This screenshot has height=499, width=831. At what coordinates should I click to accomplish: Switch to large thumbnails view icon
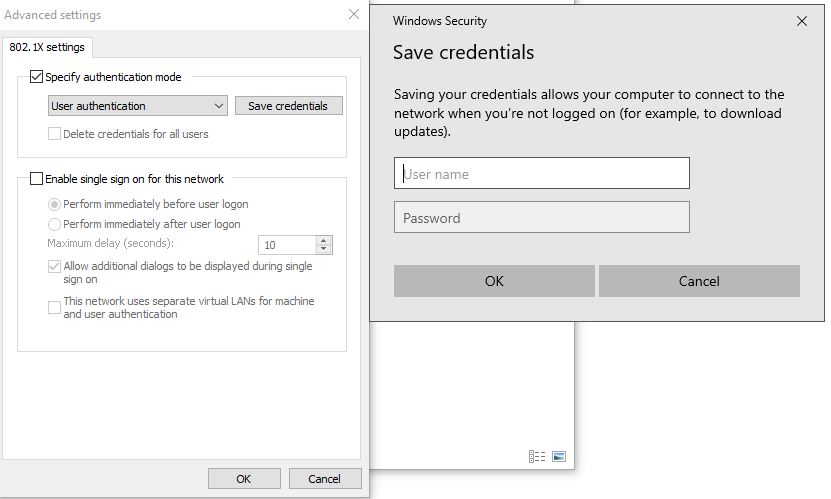559,456
